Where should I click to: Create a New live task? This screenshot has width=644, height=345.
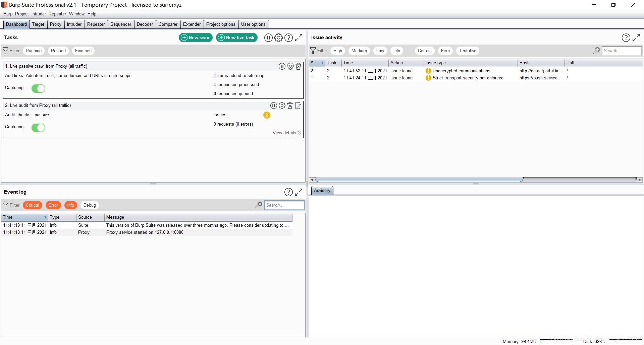click(237, 38)
